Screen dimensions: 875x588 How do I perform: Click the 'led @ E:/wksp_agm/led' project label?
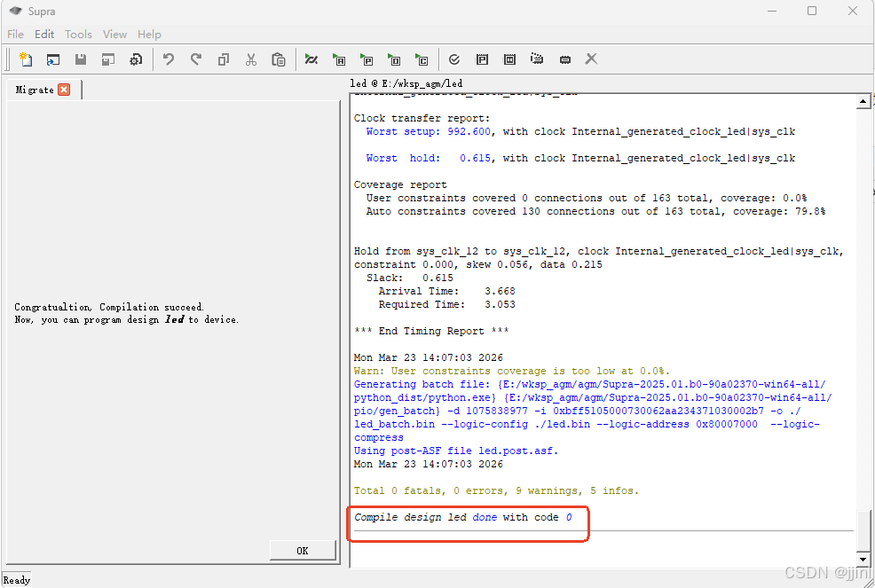pyautogui.click(x=406, y=83)
